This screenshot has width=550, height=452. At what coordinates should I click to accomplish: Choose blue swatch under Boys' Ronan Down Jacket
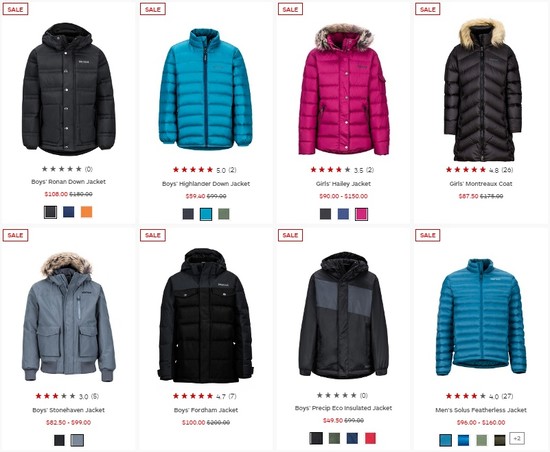(68, 212)
